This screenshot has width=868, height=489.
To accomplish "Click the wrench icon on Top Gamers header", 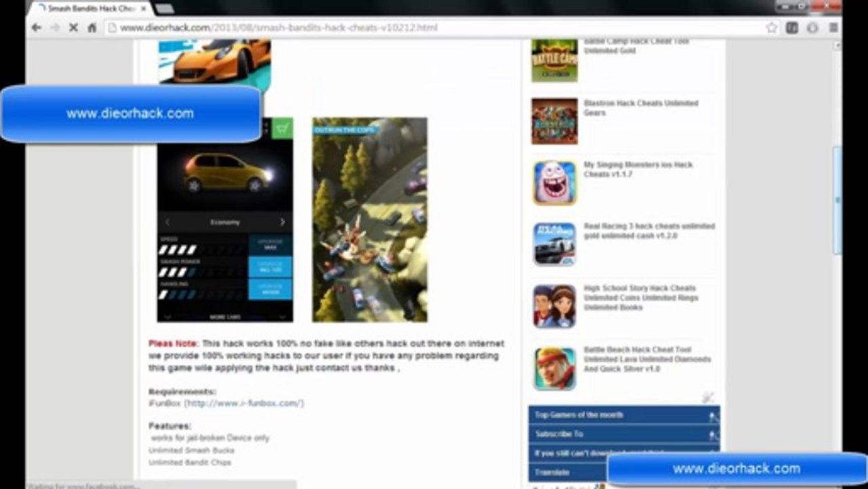I will coord(713,416).
